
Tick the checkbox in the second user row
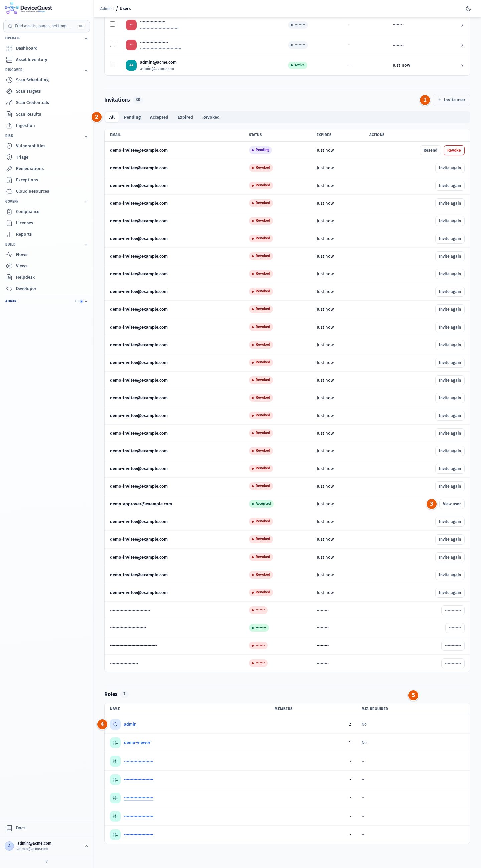[x=113, y=44]
